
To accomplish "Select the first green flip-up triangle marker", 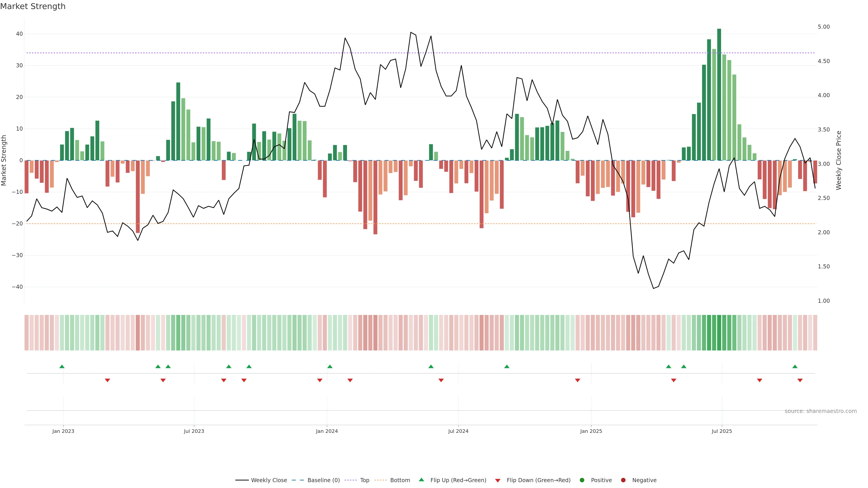I will 62,366.
